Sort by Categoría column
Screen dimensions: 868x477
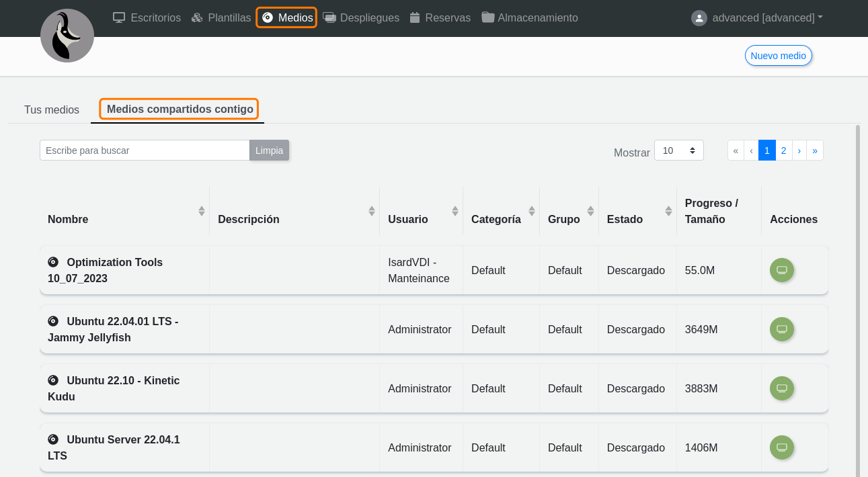tap(532, 211)
